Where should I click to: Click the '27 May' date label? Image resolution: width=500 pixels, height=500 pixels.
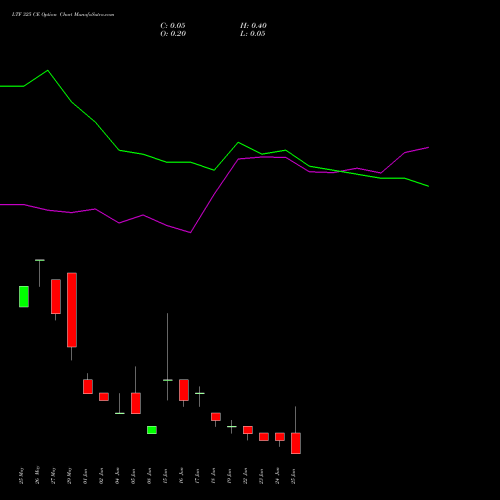pos(54,475)
